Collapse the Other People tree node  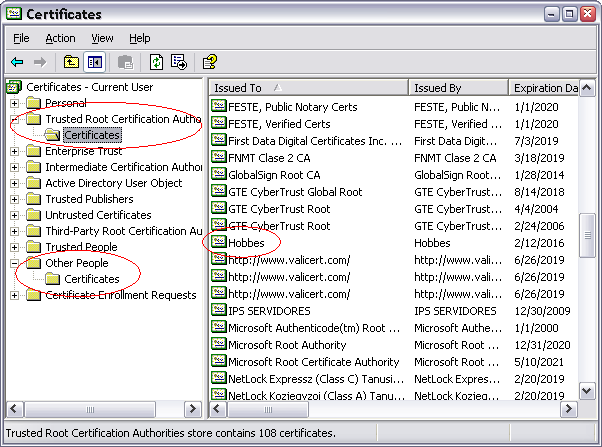[15, 263]
